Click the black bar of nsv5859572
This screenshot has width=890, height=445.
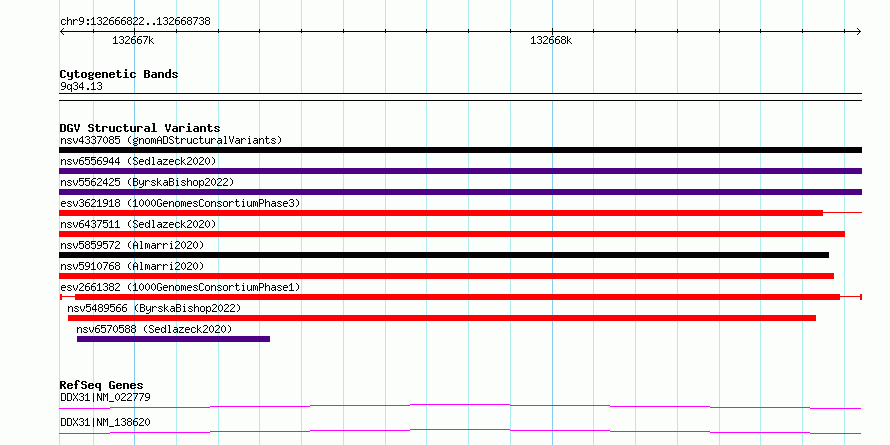[444, 255]
